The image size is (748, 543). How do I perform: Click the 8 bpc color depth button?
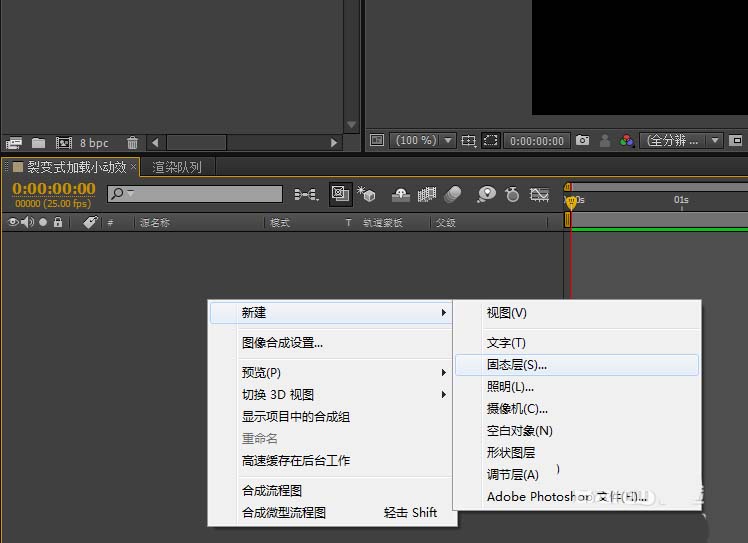tap(95, 143)
